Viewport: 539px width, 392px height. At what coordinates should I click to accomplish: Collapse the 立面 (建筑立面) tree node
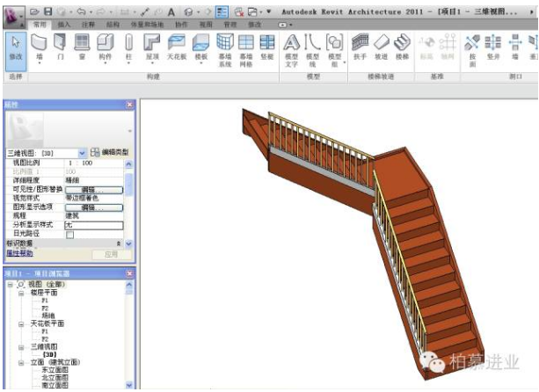(x=21, y=363)
